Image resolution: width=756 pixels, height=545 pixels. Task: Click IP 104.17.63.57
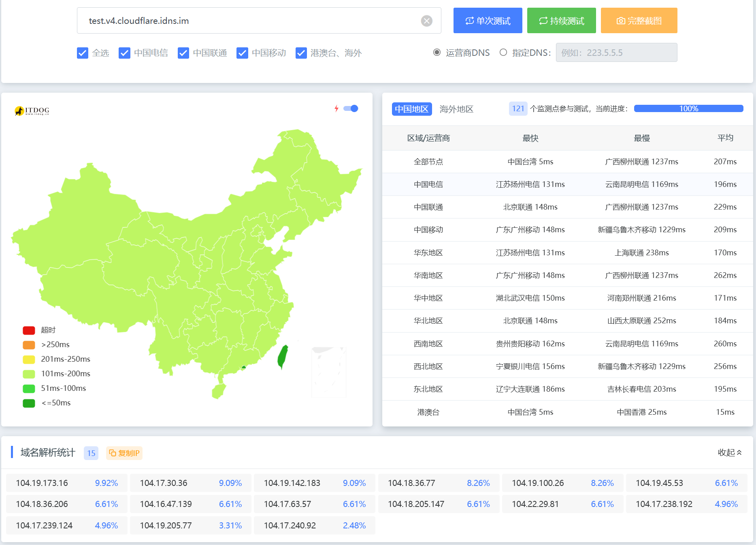[x=287, y=504]
